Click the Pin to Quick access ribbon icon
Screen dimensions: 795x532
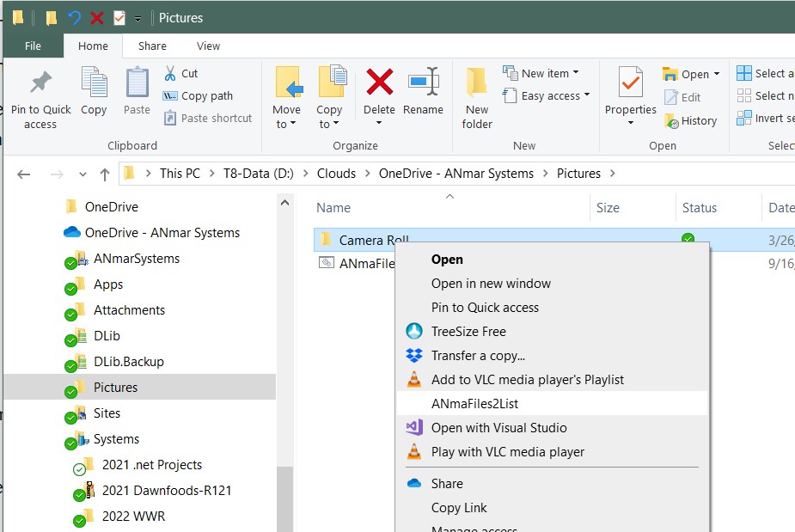point(40,84)
